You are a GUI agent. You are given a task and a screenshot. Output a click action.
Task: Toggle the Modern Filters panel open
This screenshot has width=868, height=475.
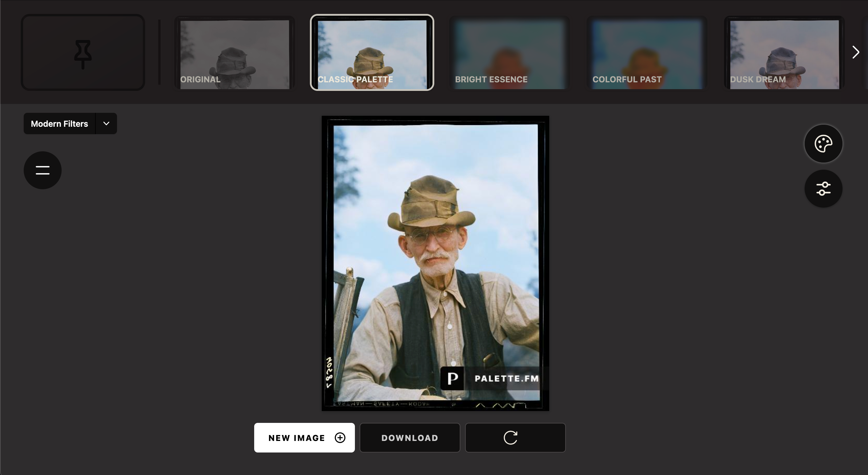(x=106, y=123)
